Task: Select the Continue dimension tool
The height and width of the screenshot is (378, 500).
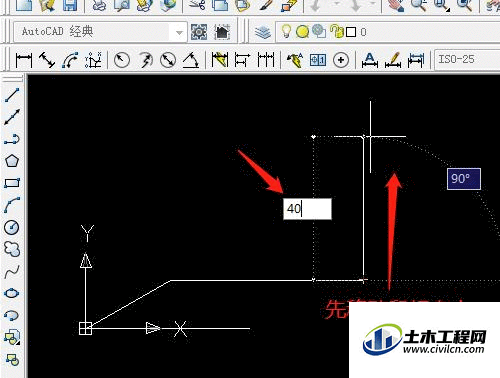Action: 266,60
